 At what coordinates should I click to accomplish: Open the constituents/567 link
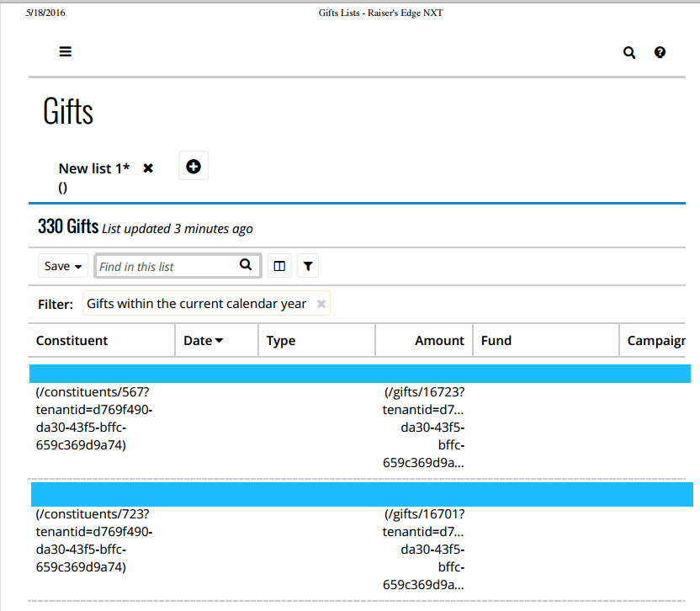click(94, 418)
